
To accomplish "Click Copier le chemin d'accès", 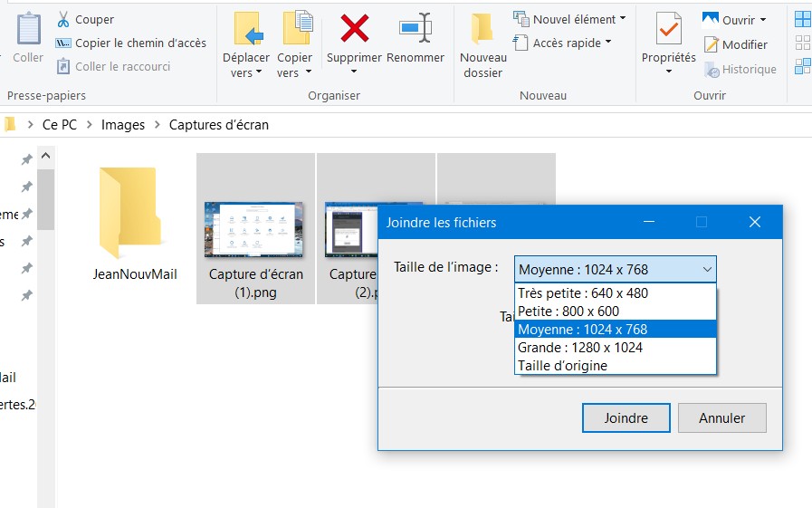I will [131, 43].
